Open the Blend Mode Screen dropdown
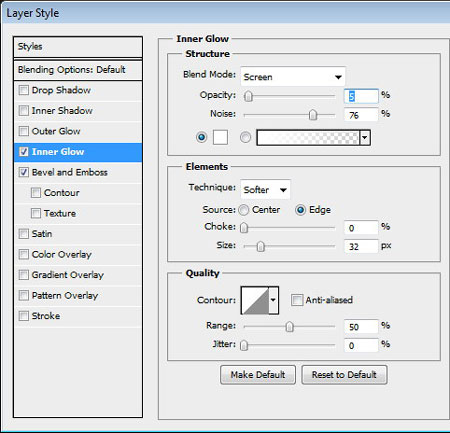Image resolution: width=450 pixels, height=433 pixels. 293,77
